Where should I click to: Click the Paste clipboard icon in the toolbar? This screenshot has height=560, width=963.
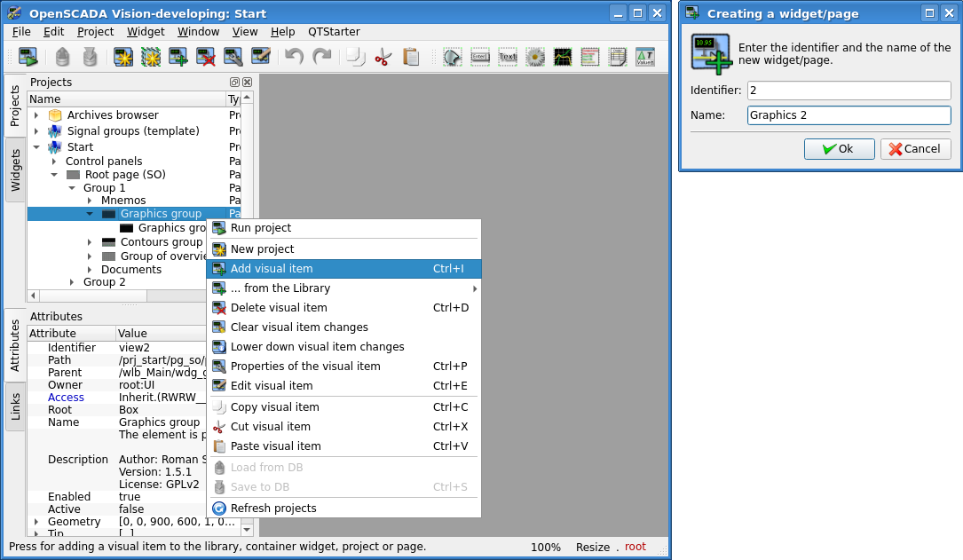coord(410,58)
